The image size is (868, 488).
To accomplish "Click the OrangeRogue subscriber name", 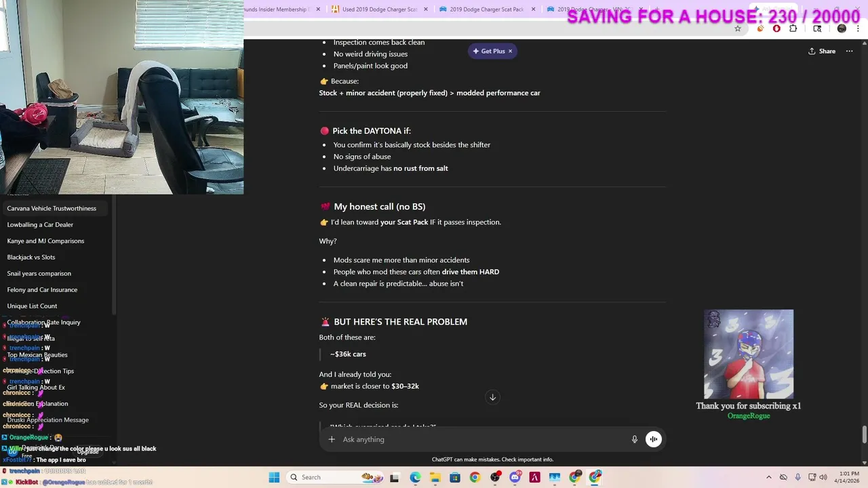I will pyautogui.click(x=749, y=416).
